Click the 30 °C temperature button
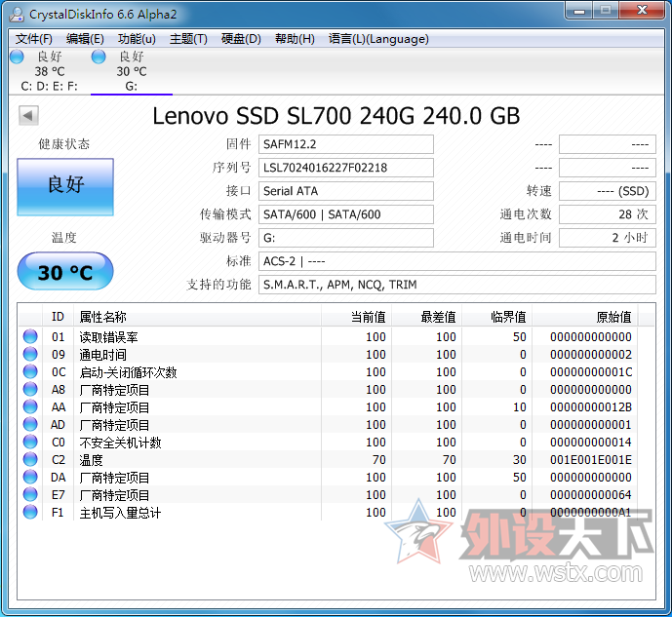The width and height of the screenshot is (672, 617). pos(65,272)
